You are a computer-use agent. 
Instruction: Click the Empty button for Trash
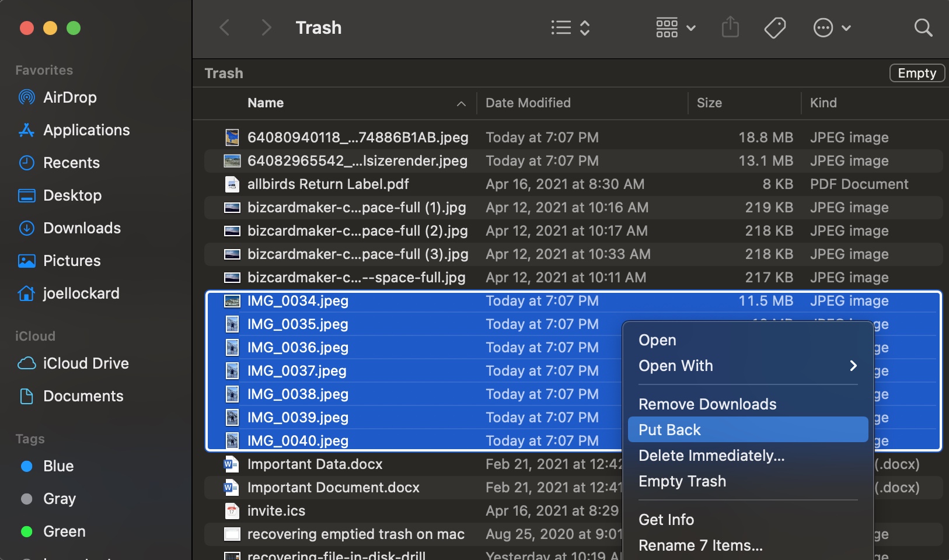click(917, 73)
